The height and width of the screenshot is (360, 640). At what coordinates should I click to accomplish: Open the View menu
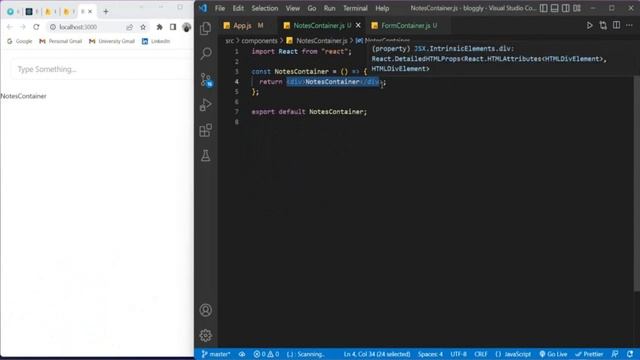click(x=292, y=8)
